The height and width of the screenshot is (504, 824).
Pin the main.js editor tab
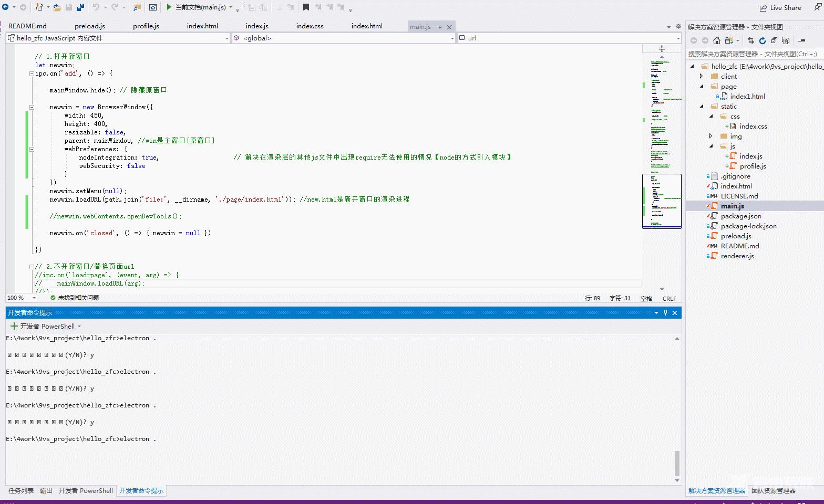pos(440,27)
